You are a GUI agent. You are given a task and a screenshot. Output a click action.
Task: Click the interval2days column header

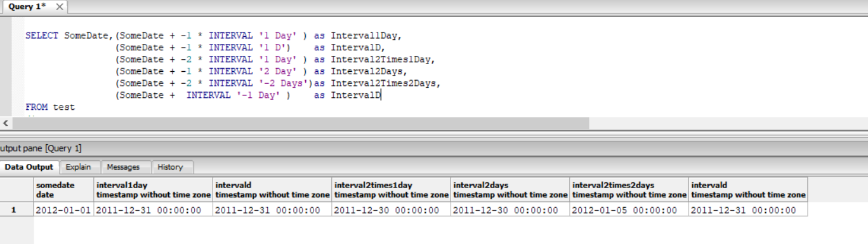510,190
